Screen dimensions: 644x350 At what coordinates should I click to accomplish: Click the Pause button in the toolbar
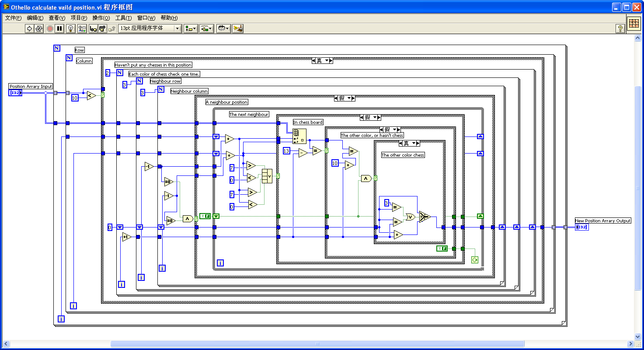pyautogui.click(x=60, y=28)
